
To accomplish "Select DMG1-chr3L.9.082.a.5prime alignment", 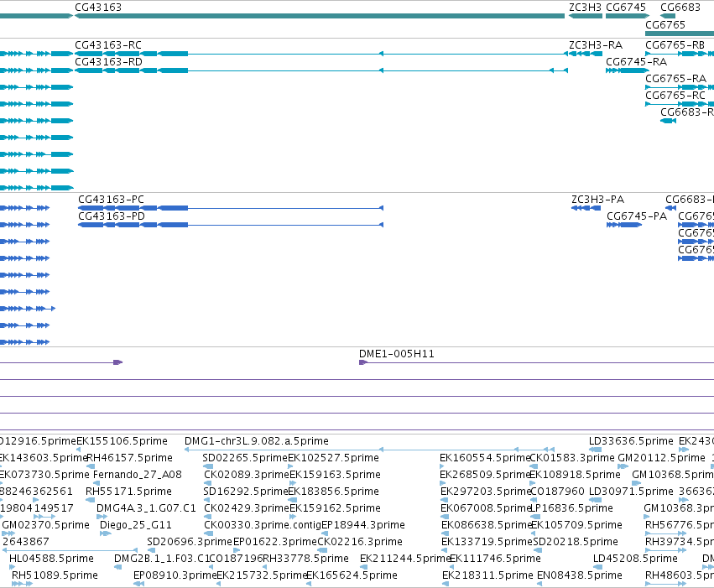I will [x=369, y=450].
